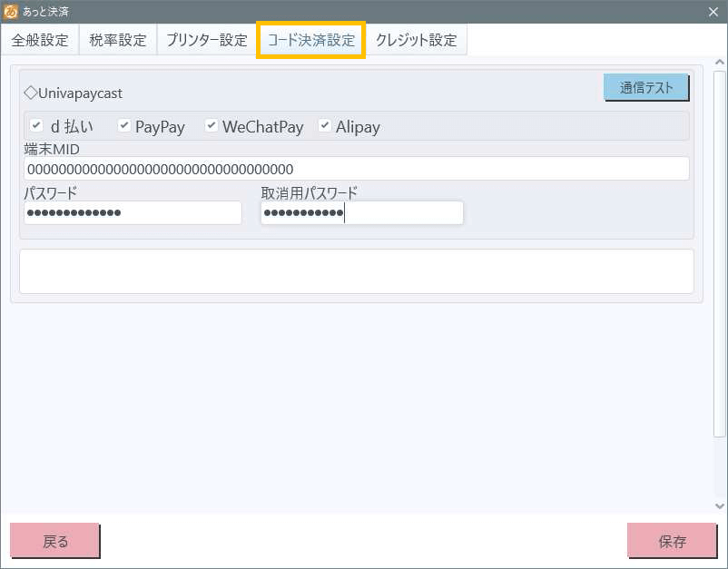Click the あっと決済 app icon in title bar
Viewport: 728px width, 569px height.
tap(11, 11)
